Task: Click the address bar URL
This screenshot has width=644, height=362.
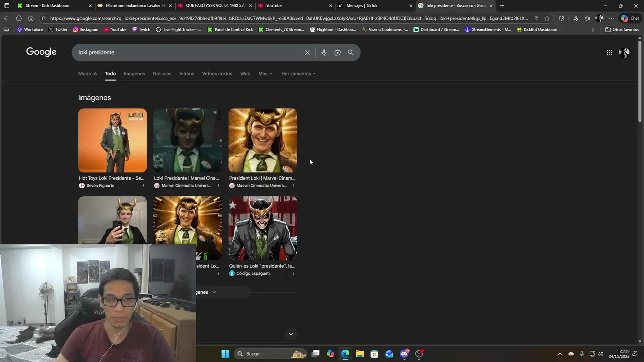Action: [x=289, y=18]
